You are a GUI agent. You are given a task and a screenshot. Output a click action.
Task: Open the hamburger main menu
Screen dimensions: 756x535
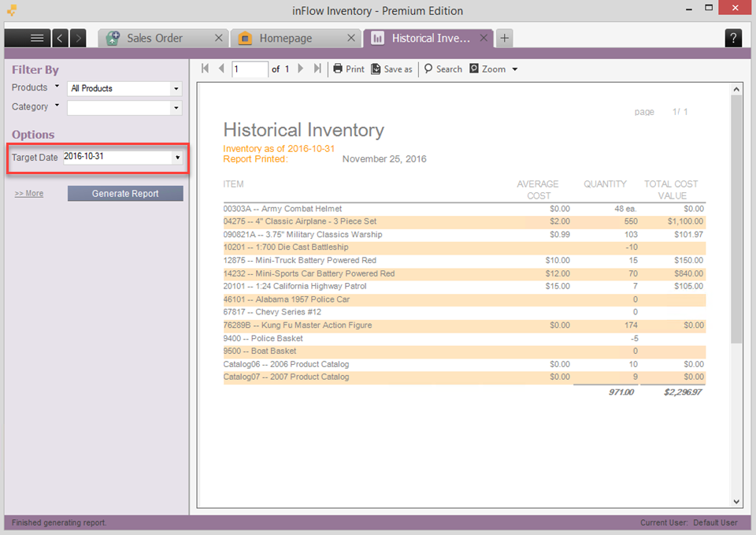(28, 38)
